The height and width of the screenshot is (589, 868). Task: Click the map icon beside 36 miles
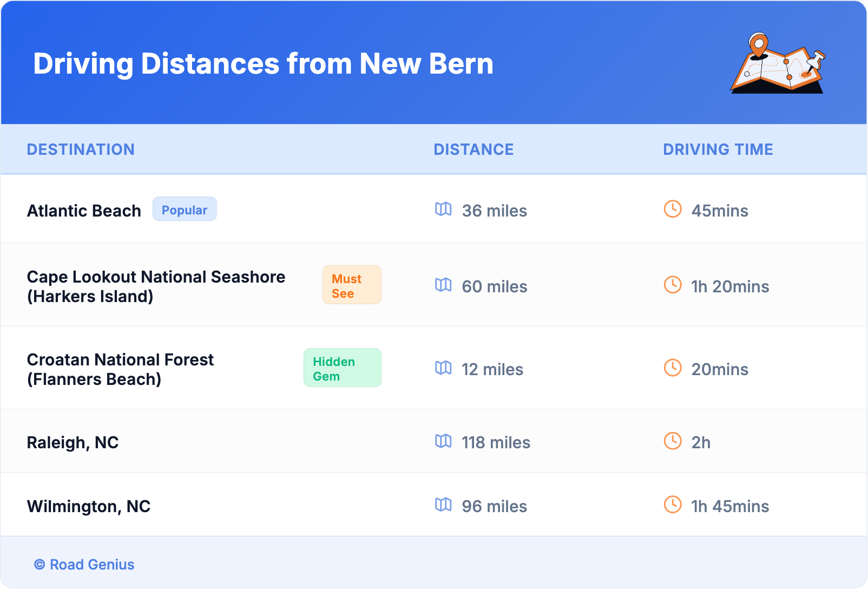[x=443, y=209]
